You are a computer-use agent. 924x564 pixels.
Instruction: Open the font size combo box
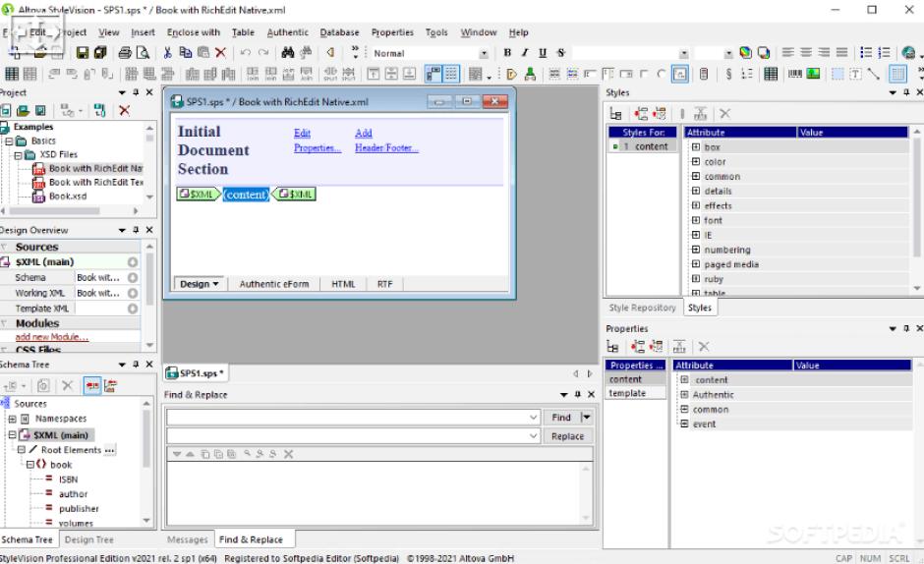[729, 54]
